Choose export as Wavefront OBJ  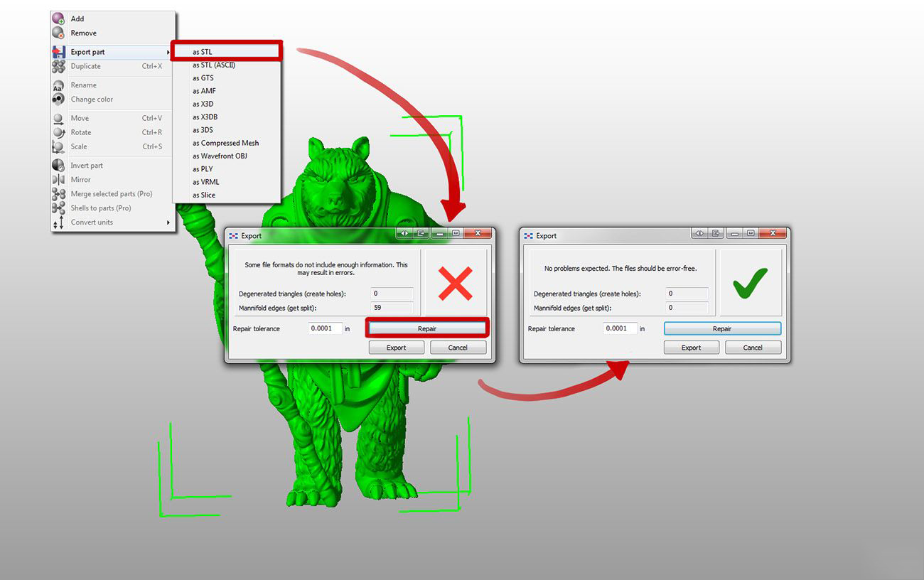point(227,156)
